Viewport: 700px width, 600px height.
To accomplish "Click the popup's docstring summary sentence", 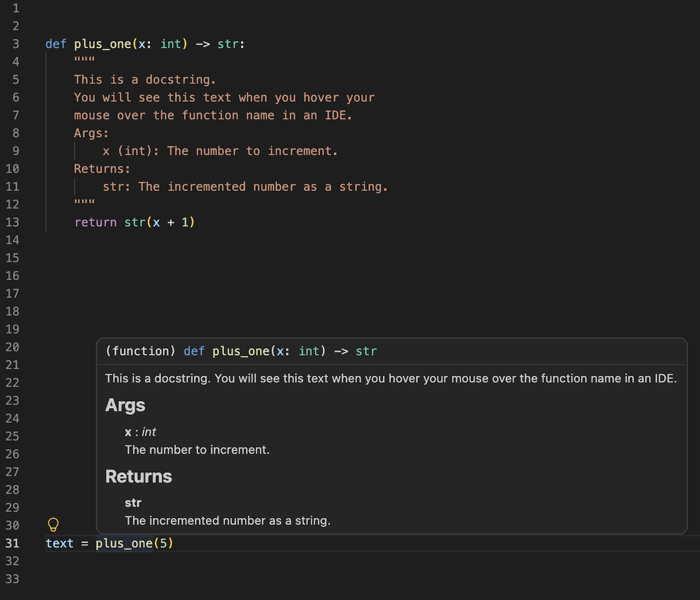I will tap(391, 379).
